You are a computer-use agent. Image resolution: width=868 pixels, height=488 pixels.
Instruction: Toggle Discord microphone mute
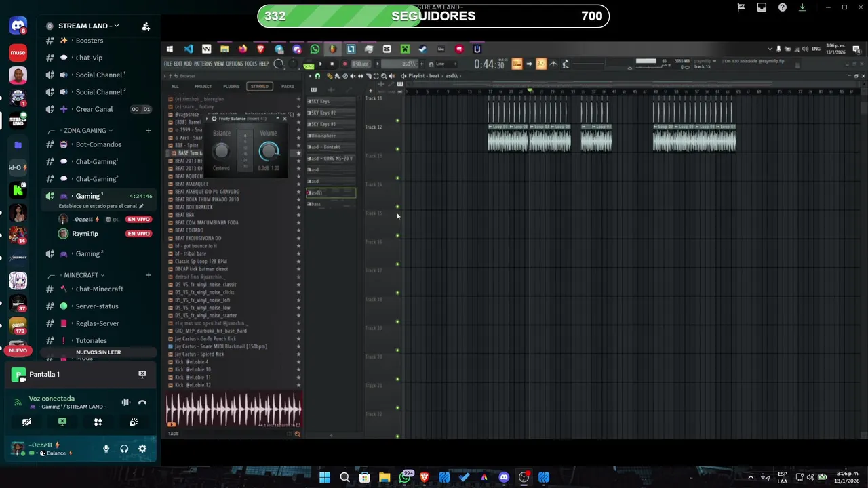(106, 449)
